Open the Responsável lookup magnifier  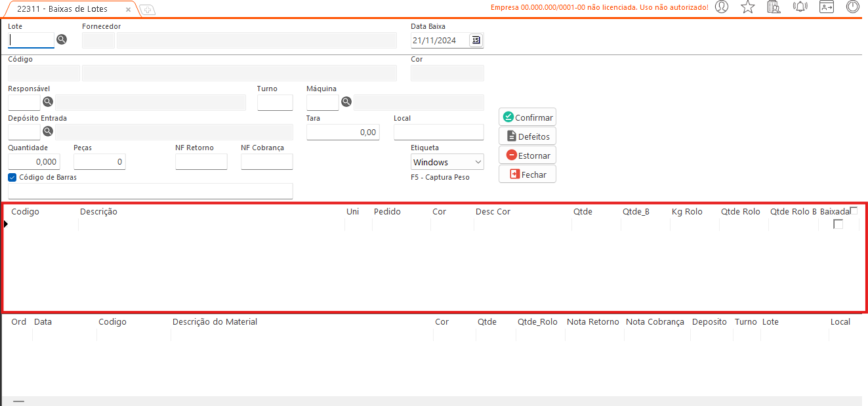point(48,102)
